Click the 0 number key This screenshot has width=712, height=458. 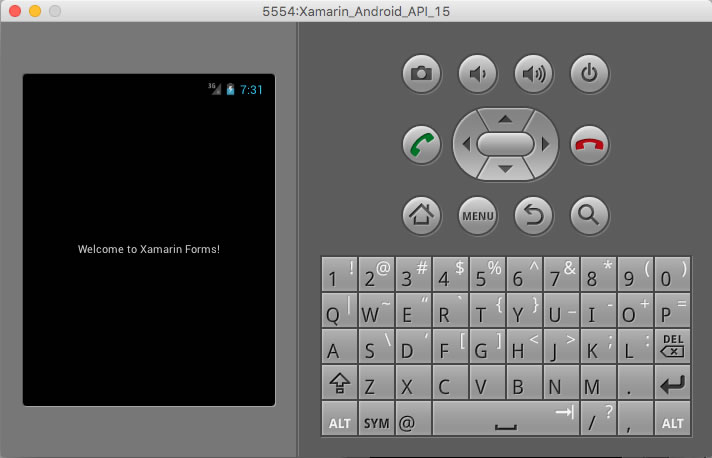click(672, 274)
